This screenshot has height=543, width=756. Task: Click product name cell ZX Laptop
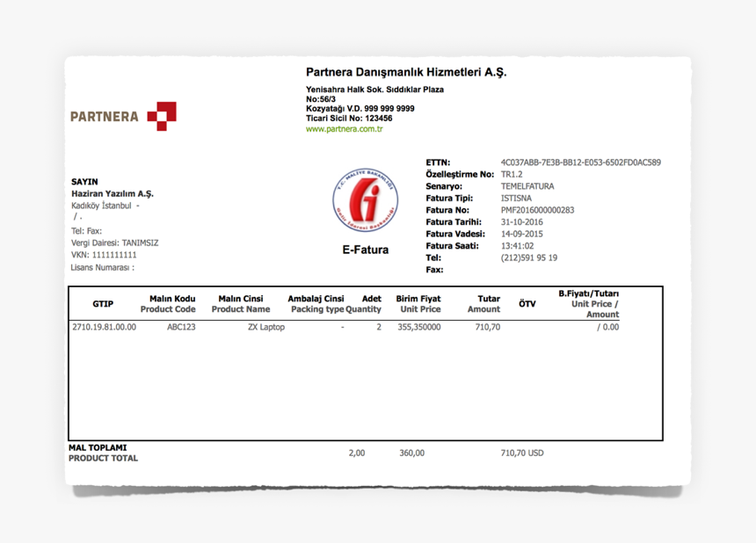click(266, 327)
